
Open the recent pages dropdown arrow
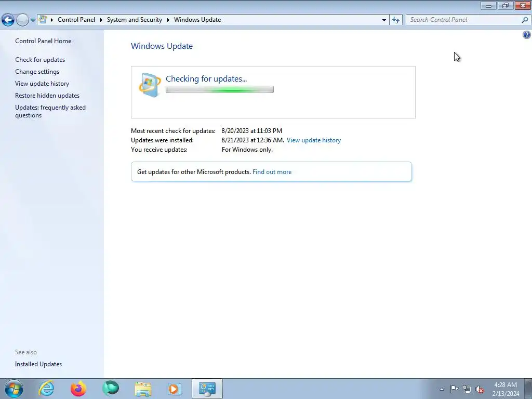point(33,20)
